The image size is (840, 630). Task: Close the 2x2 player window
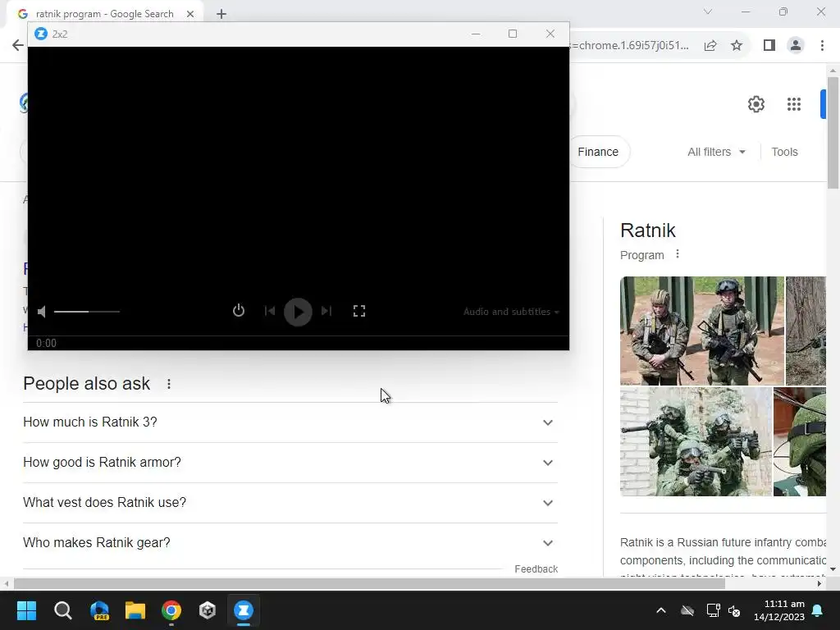tap(550, 34)
